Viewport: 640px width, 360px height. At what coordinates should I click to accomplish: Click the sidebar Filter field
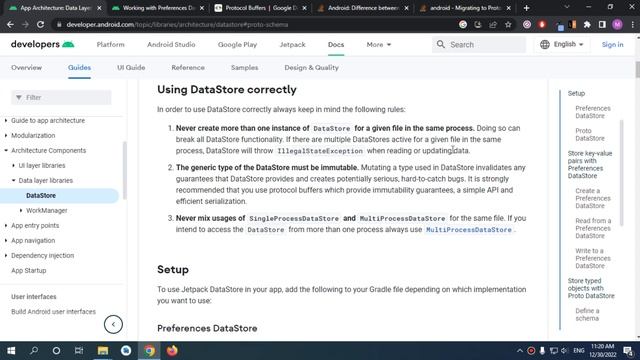pyautogui.click(x=61, y=98)
